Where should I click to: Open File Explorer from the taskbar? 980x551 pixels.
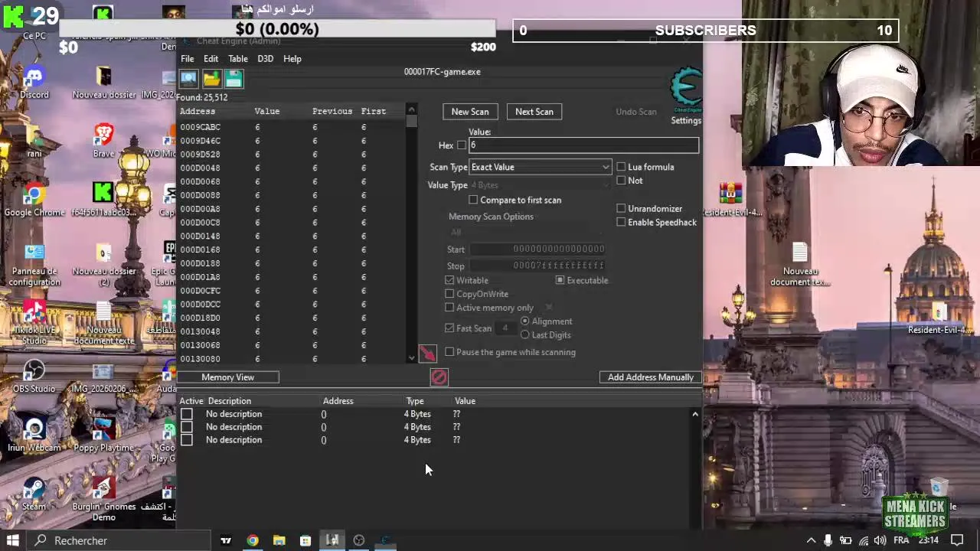[x=279, y=540]
